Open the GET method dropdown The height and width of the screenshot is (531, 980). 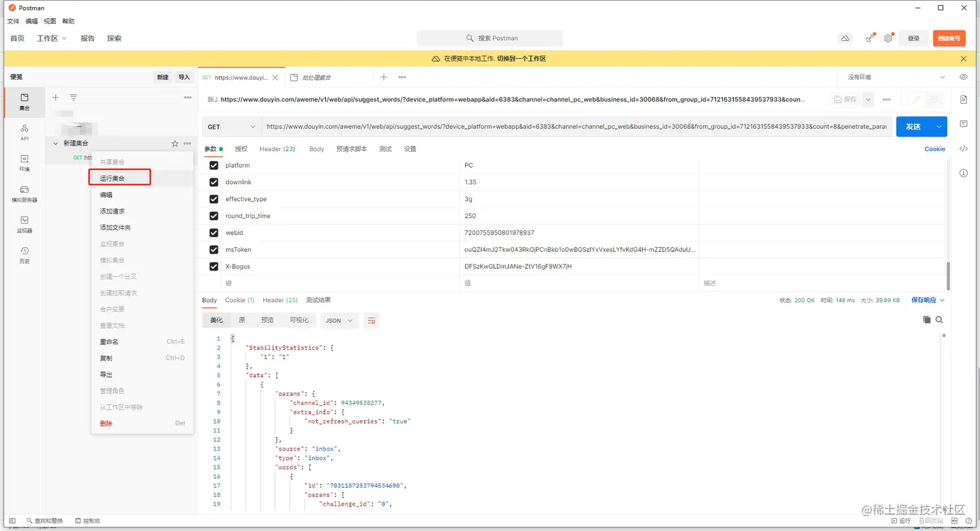pos(231,127)
